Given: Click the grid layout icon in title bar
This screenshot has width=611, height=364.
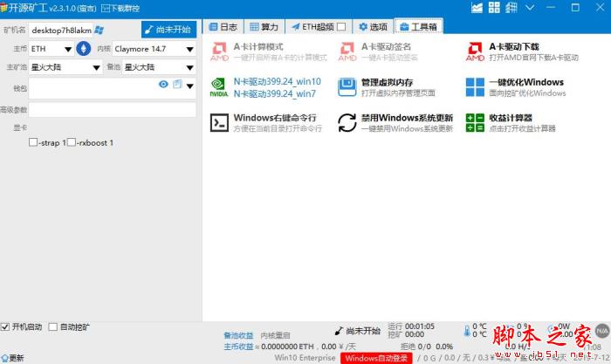Looking at the screenshot, I should pos(494,7).
